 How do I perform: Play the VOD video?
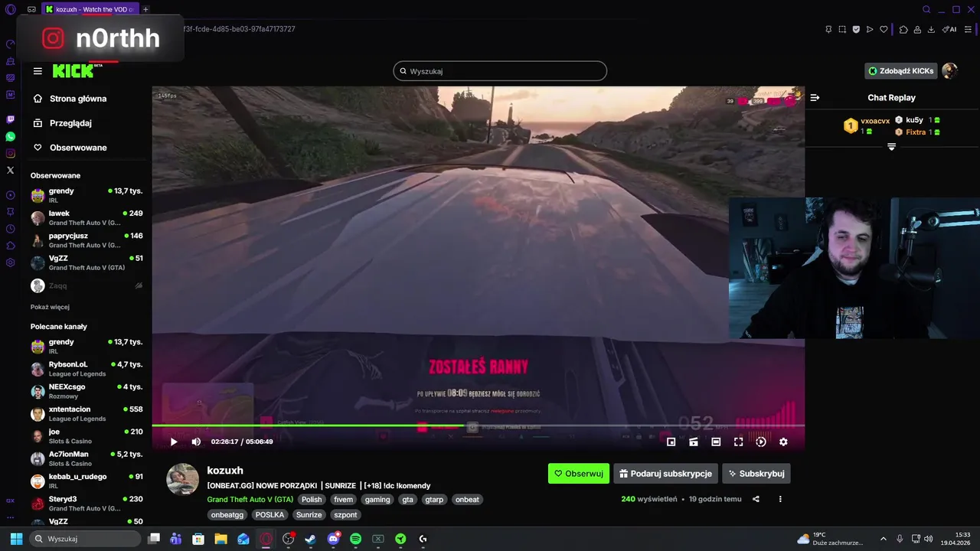click(x=174, y=442)
